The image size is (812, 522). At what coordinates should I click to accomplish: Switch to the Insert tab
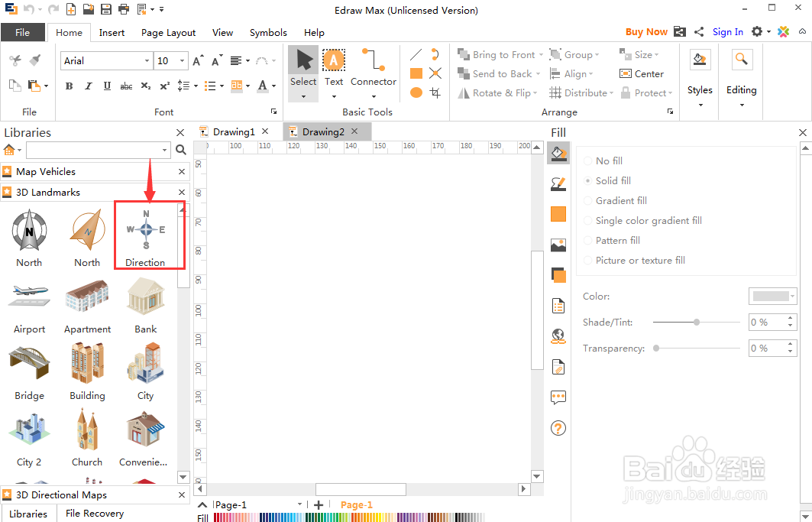tap(112, 32)
